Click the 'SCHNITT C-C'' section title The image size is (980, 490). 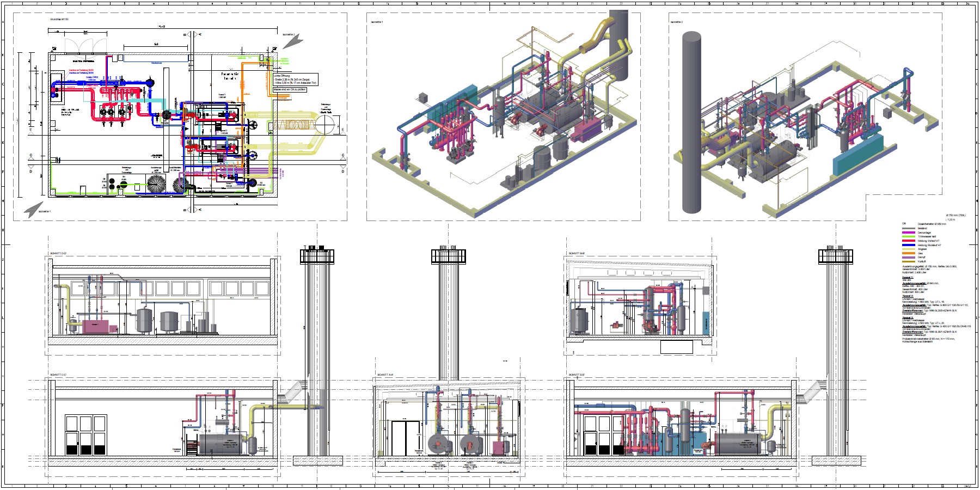tap(58, 375)
